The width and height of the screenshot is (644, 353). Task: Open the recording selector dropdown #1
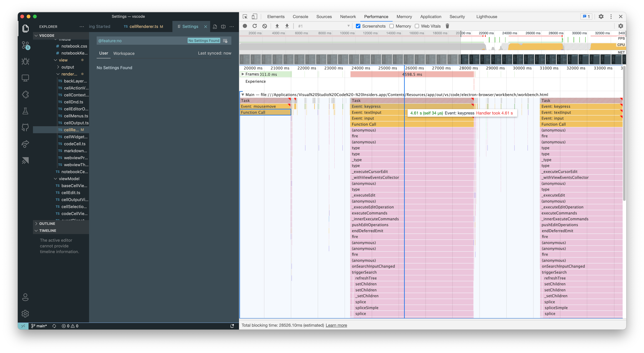[x=324, y=26]
